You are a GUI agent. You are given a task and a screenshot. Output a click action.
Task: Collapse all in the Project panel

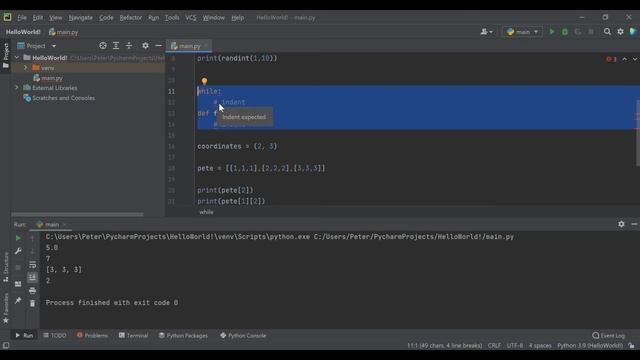[129, 46]
